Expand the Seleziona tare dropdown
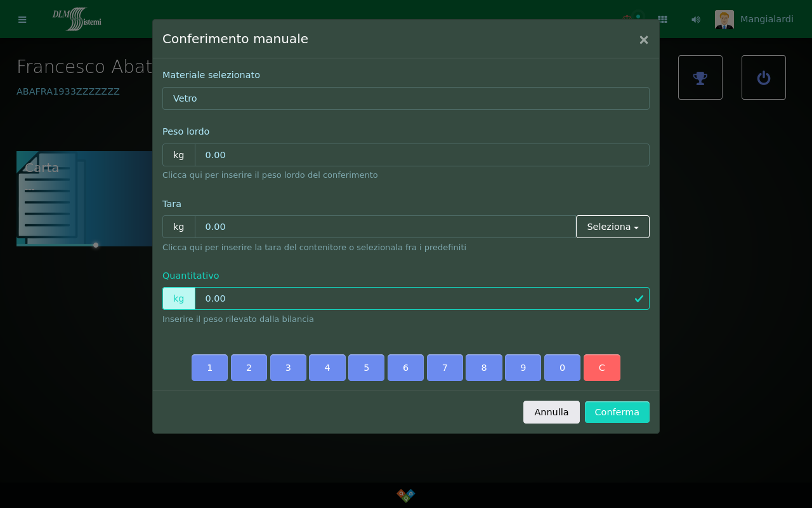The height and width of the screenshot is (508, 812). point(612,227)
